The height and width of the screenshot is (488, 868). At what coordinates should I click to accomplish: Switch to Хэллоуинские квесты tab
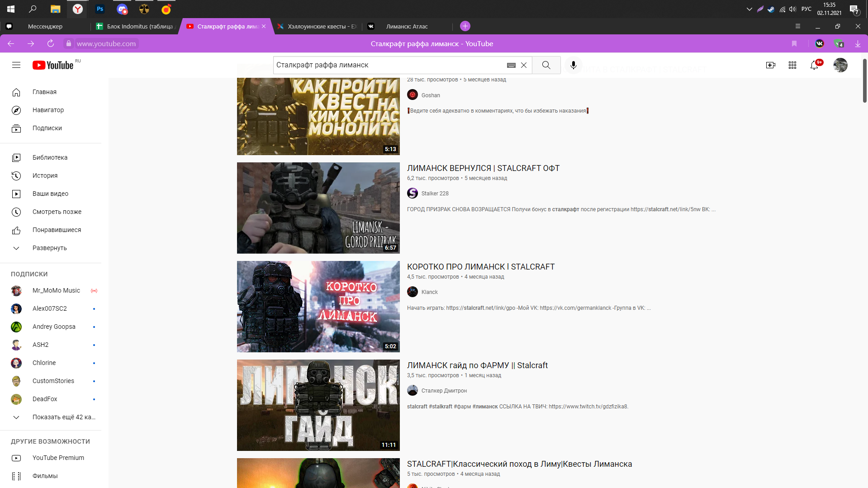point(317,26)
